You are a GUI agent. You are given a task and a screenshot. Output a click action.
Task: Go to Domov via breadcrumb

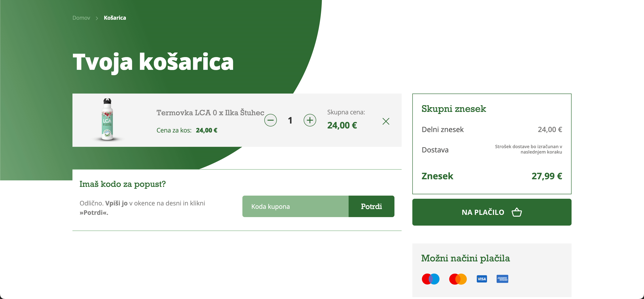click(x=81, y=18)
